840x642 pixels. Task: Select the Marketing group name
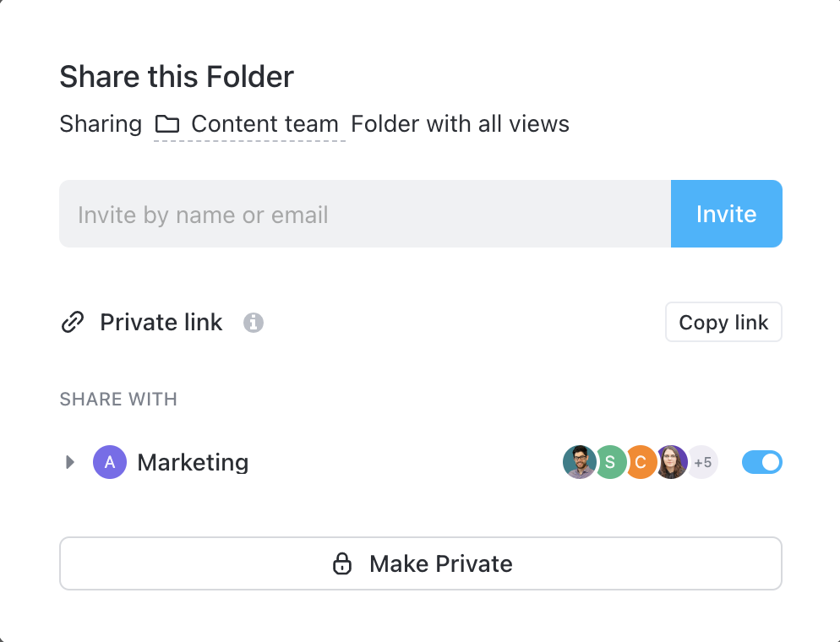[x=193, y=462]
